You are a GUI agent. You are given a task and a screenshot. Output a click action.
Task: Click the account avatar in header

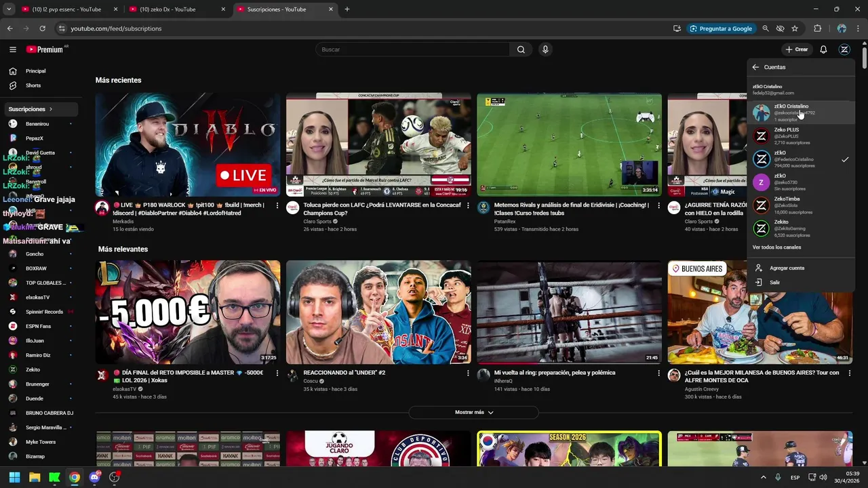click(x=844, y=49)
